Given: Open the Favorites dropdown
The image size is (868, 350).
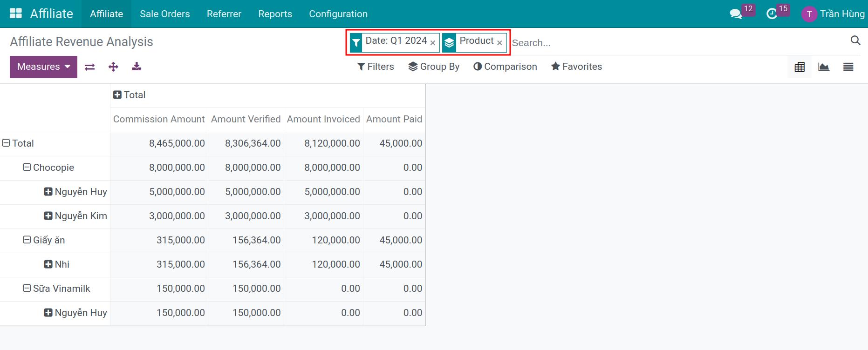Looking at the screenshot, I should (576, 67).
